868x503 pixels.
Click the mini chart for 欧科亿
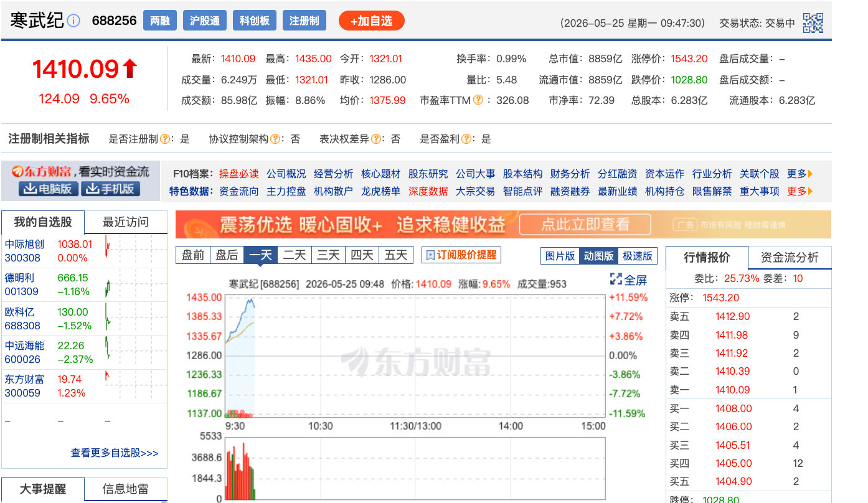pos(136,319)
